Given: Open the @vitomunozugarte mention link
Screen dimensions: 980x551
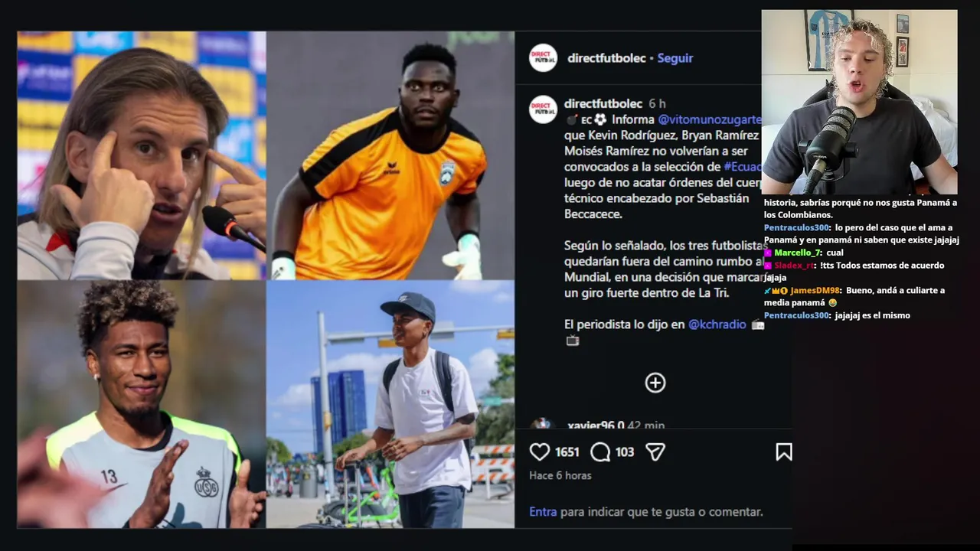Looking at the screenshot, I should coord(710,119).
